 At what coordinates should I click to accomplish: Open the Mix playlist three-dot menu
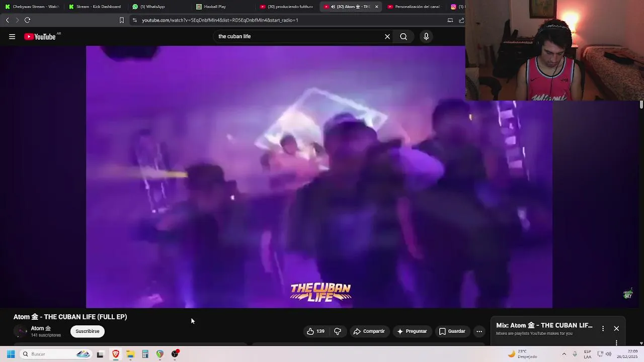click(x=603, y=328)
